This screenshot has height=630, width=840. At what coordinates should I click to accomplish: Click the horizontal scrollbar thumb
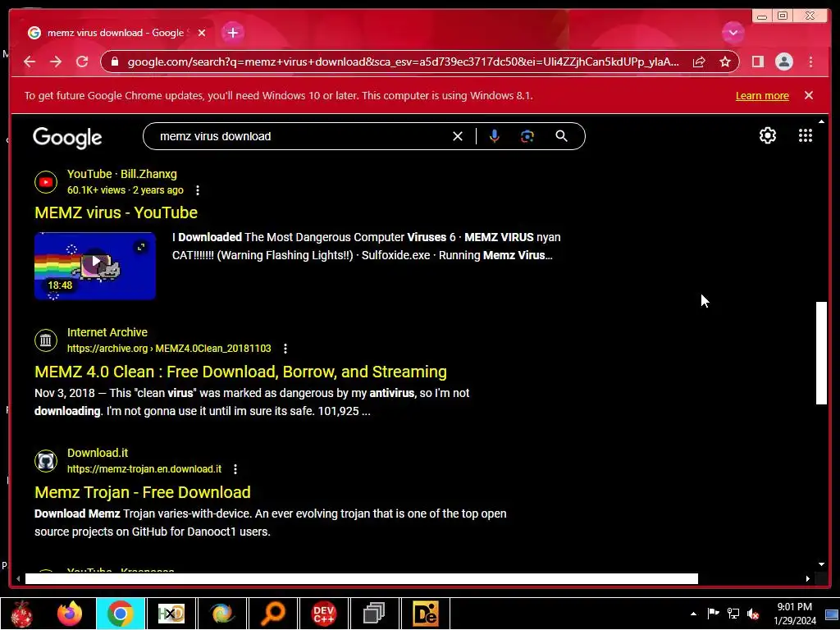coord(362,578)
